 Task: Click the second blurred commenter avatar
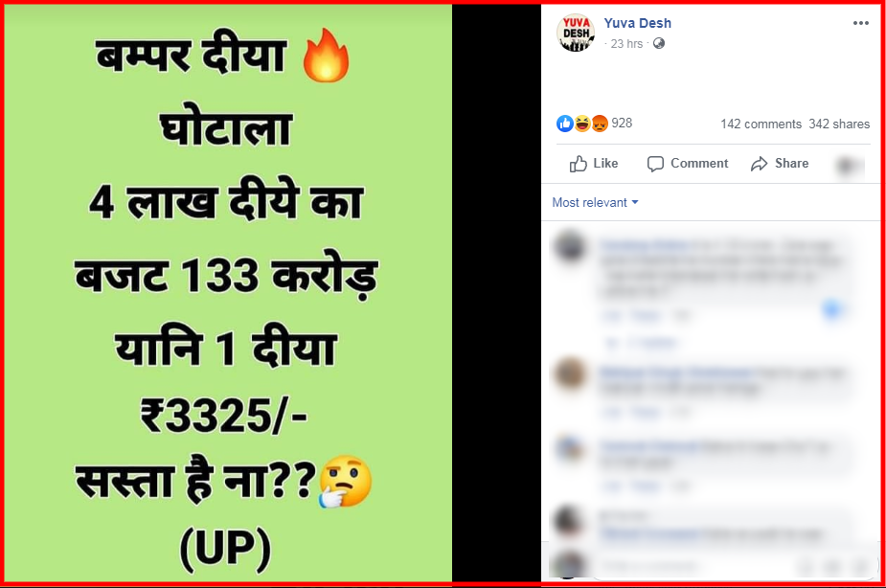coord(570,373)
